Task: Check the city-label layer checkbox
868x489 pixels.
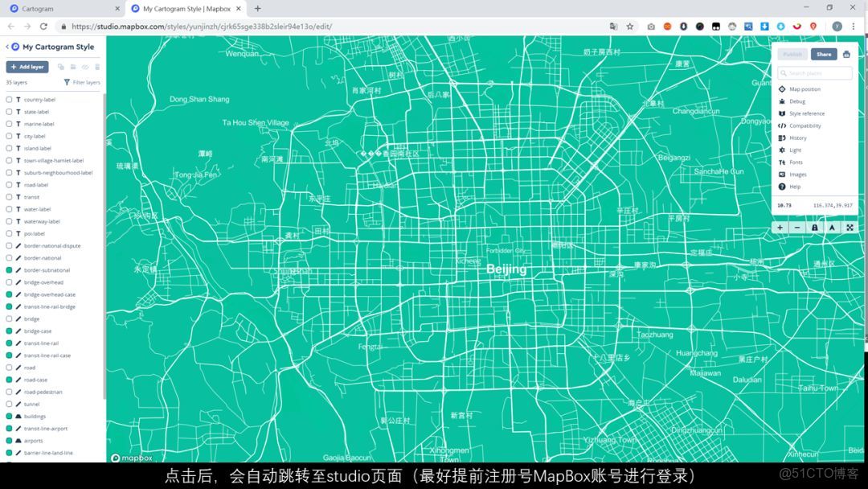Action: tap(9, 136)
